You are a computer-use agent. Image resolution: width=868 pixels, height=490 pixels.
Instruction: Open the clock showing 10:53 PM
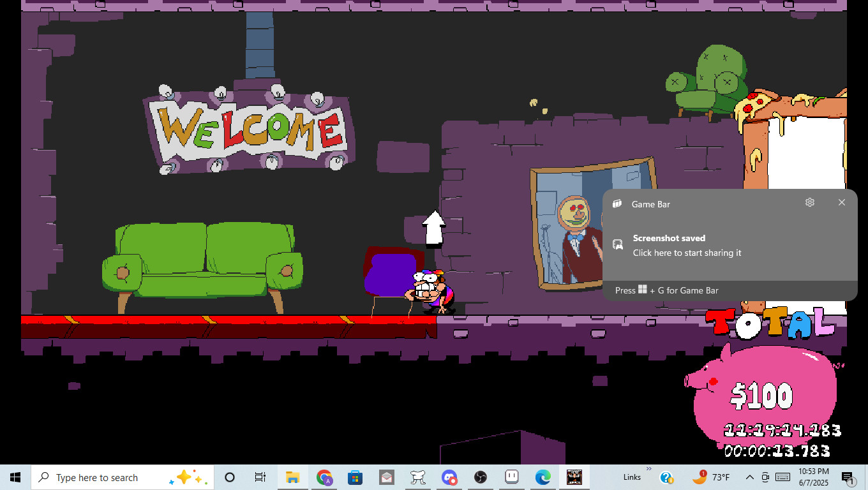[x=813, y=477]
